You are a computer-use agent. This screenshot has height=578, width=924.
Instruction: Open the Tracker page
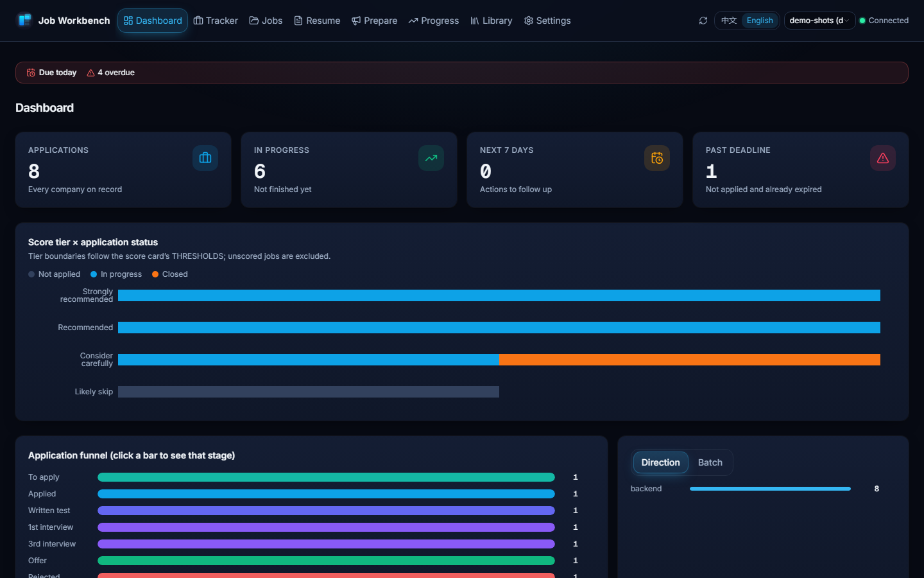(x=216, y=21)
